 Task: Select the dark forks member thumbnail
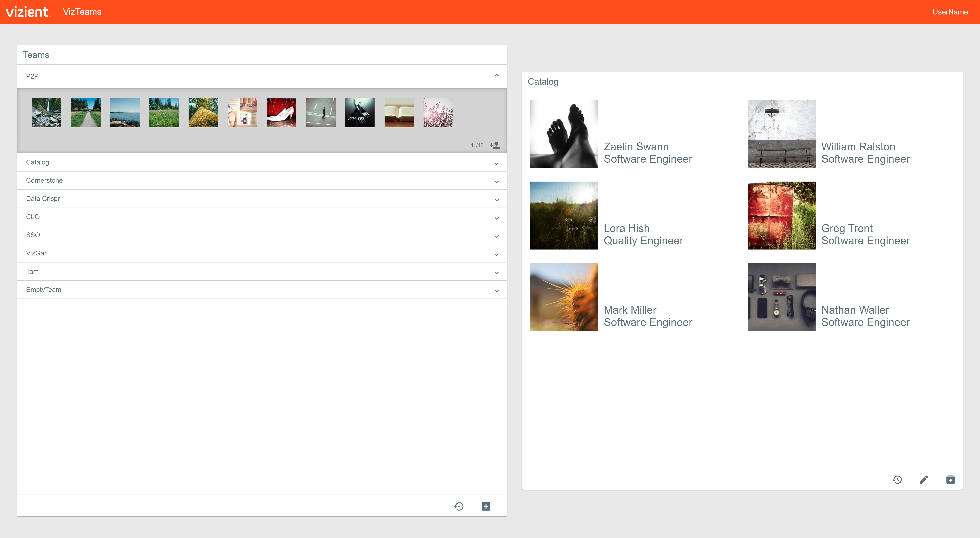point(360,113)
